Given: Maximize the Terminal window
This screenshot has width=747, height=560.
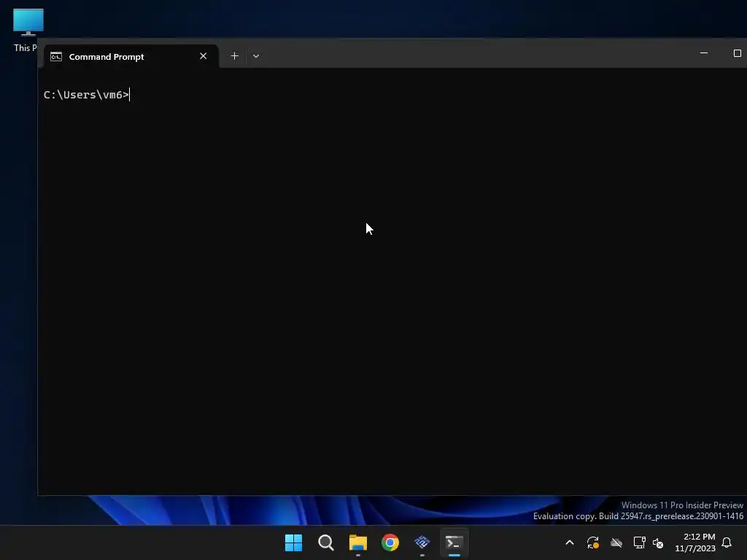Looking at the screenshot, I should [x=737, y=53].
